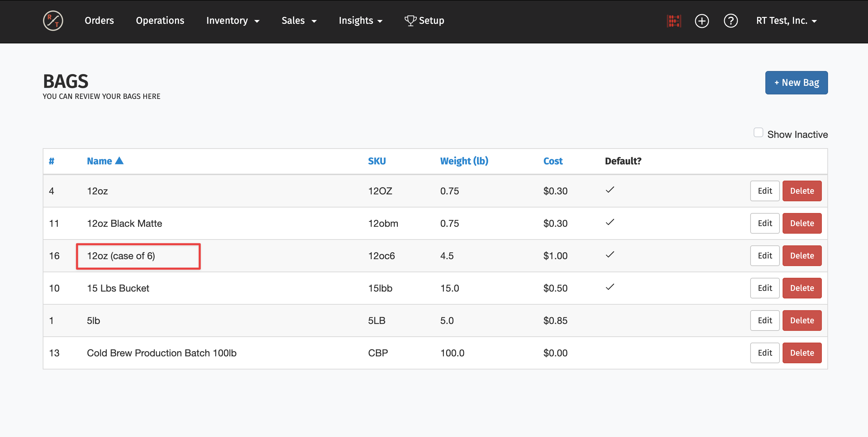Open the Operations menu item
868x437 pixels.
click(160, 21)
